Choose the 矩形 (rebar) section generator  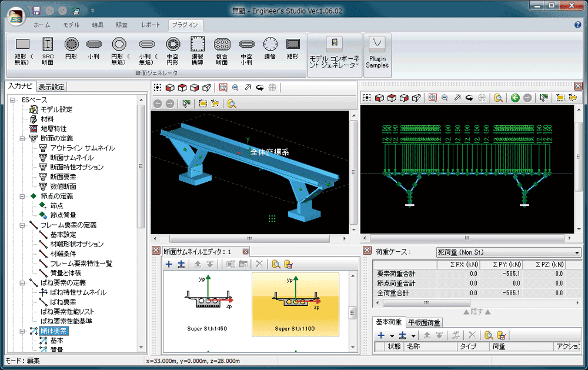pyautogui.click(x=292, y=48)
